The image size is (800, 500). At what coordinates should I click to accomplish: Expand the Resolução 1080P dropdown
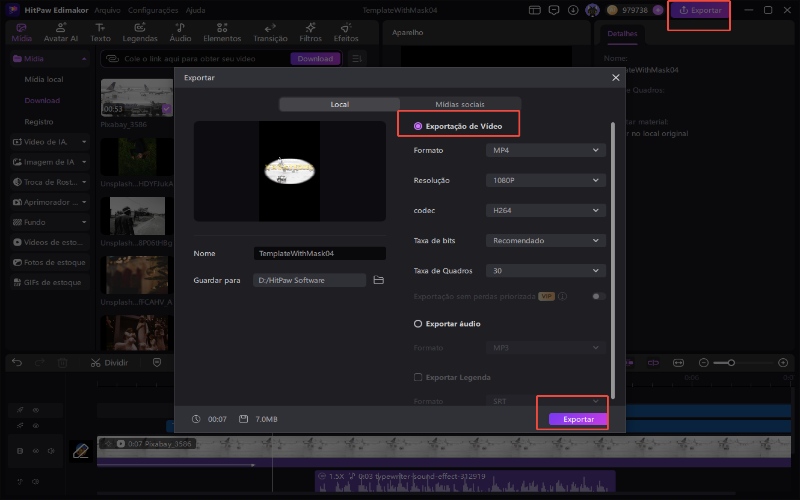pyautogui.click(x=545, y=180)
